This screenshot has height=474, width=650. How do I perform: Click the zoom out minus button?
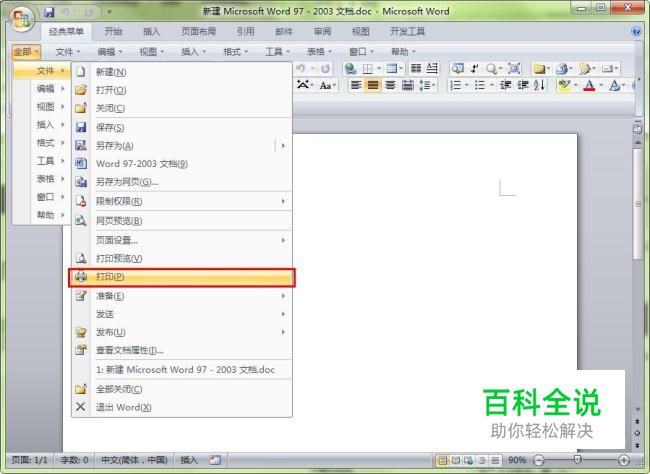(x=538, y=460)
